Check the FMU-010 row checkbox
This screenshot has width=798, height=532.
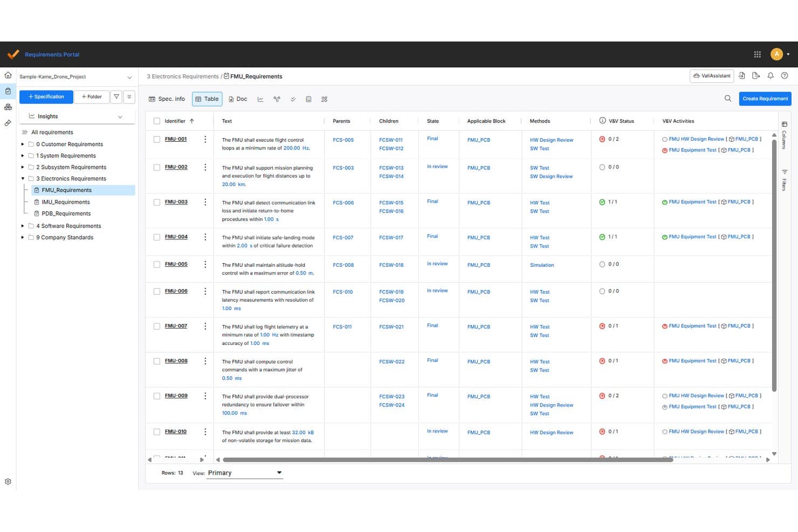(157, 432)
